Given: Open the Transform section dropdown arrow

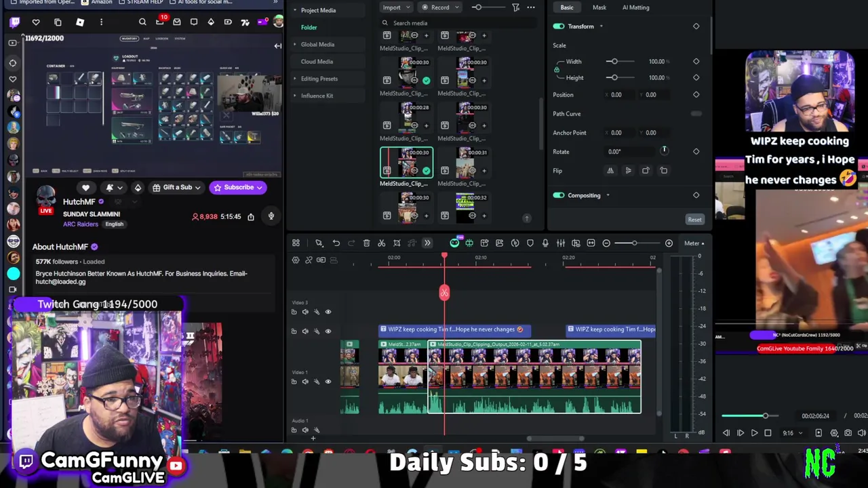Looking at the screenshot, I should click(601, 26).
